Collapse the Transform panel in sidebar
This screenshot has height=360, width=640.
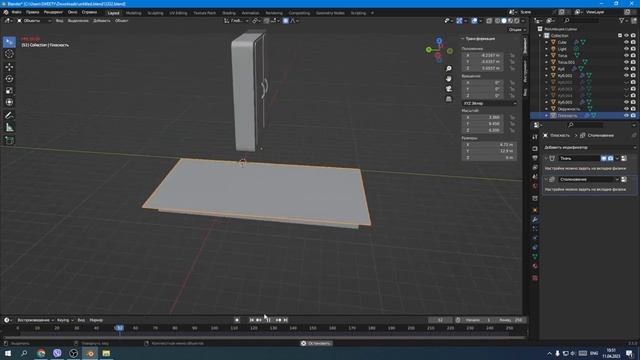[463, 38]
